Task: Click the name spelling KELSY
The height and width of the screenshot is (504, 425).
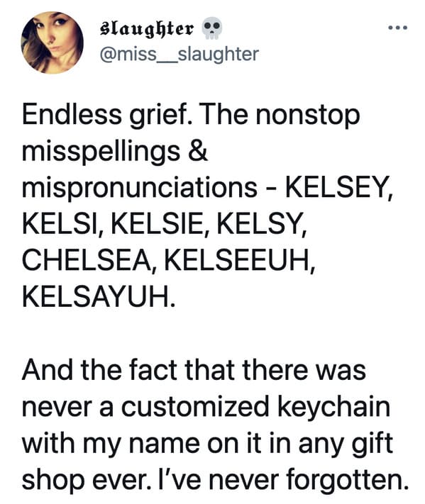Action: coord(261,224)
